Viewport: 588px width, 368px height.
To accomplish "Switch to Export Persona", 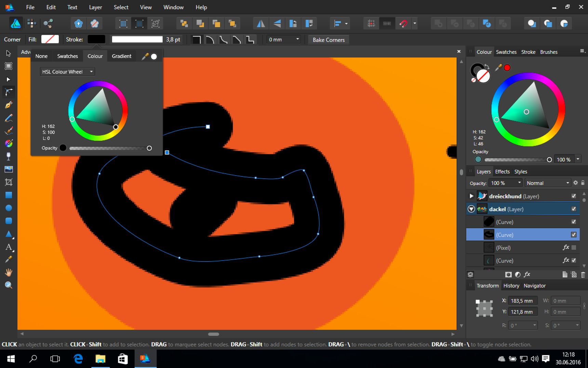I will [x=48, y=23].
